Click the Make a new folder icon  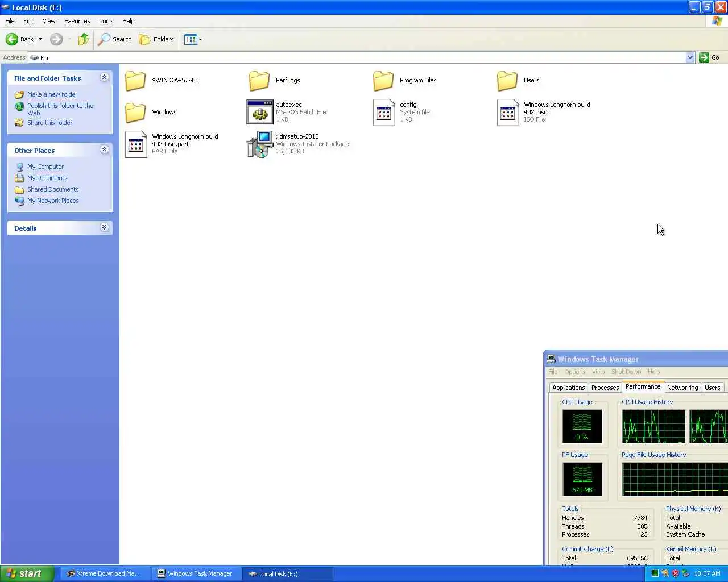pyautogui.click(x=19, y=95)
